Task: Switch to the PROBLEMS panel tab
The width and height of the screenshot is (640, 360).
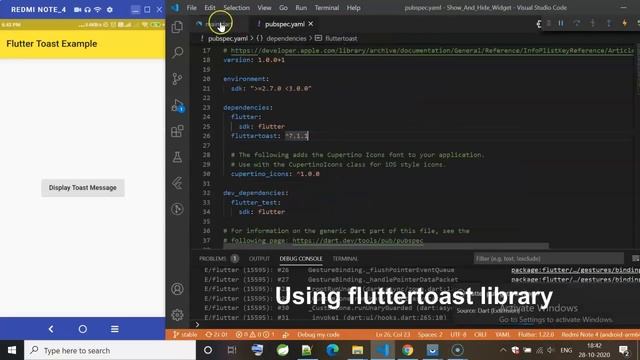Action: (213, 259)
